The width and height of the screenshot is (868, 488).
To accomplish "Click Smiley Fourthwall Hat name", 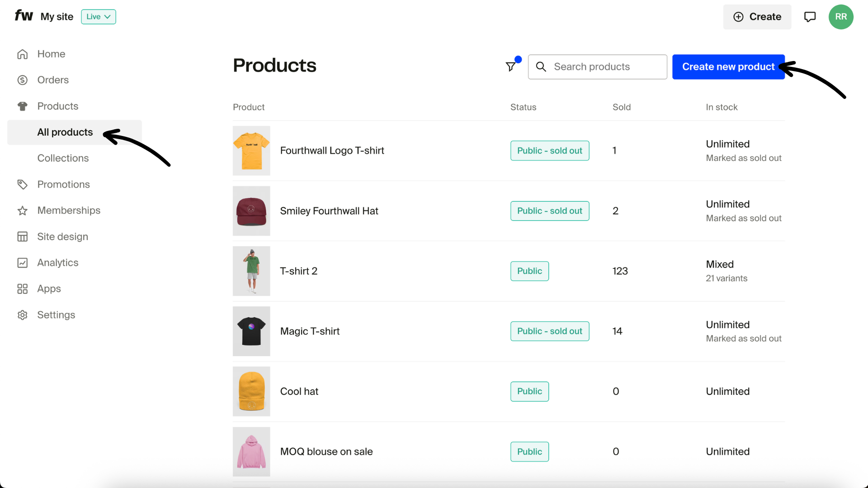I will pyautogui.click(x=329, y=211).
